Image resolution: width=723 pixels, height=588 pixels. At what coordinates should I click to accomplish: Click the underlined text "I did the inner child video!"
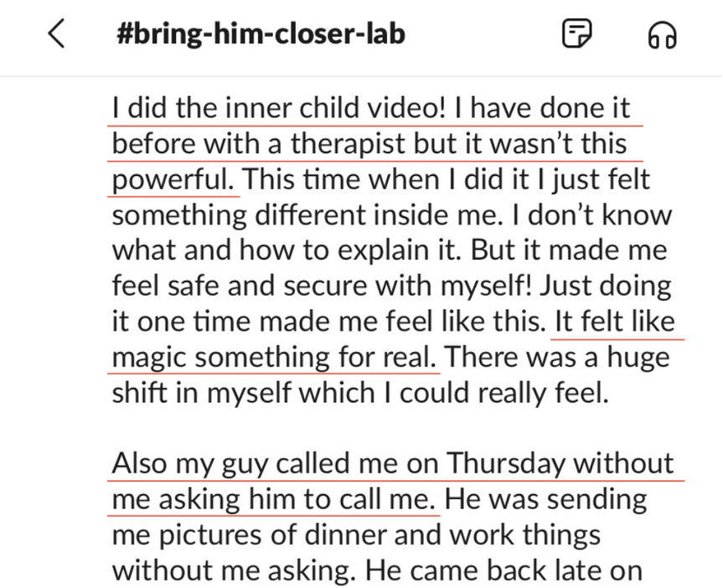pos(281,109)
